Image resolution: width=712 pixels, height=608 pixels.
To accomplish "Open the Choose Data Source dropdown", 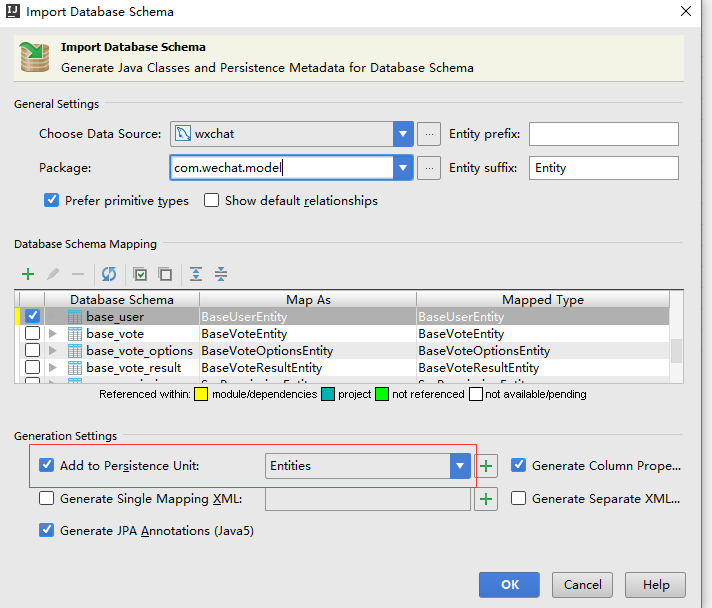I will [403, 134].
